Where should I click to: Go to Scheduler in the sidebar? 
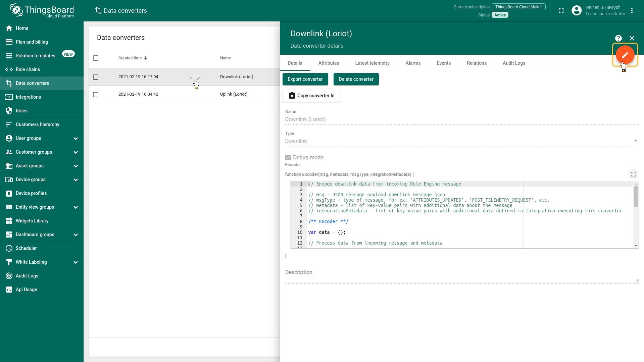pos(26,248)
